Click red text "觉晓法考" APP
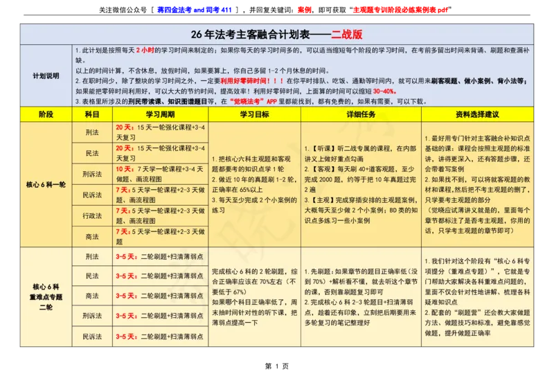 253,101
